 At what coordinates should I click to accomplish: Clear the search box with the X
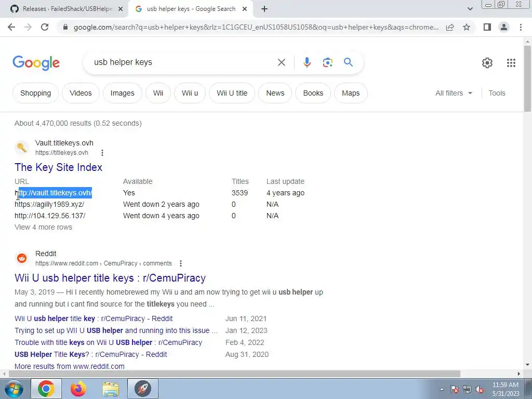coord(281,62)
